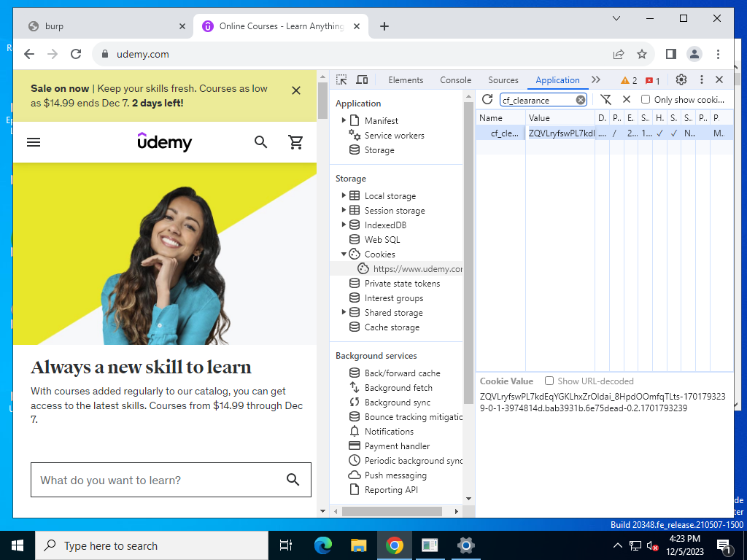Switch to the burp browser tab

[107, 26]
